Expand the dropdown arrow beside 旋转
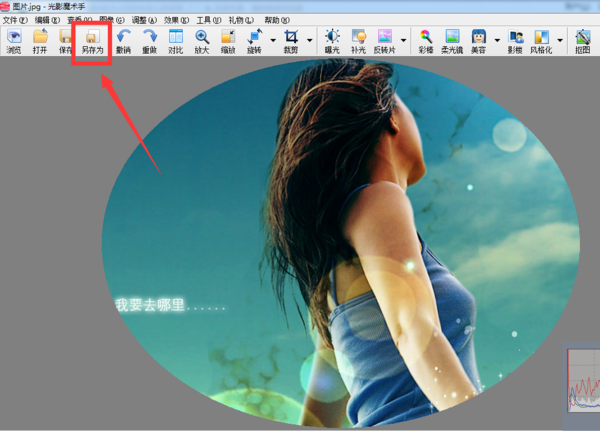The height and width of the screenshot is (431, 600). point(273,41)
